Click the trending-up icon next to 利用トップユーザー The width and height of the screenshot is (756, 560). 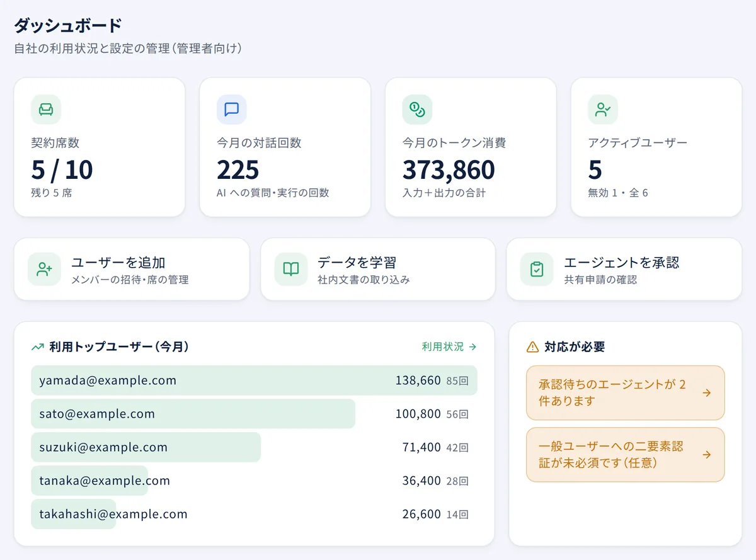(x=37, y=347)
